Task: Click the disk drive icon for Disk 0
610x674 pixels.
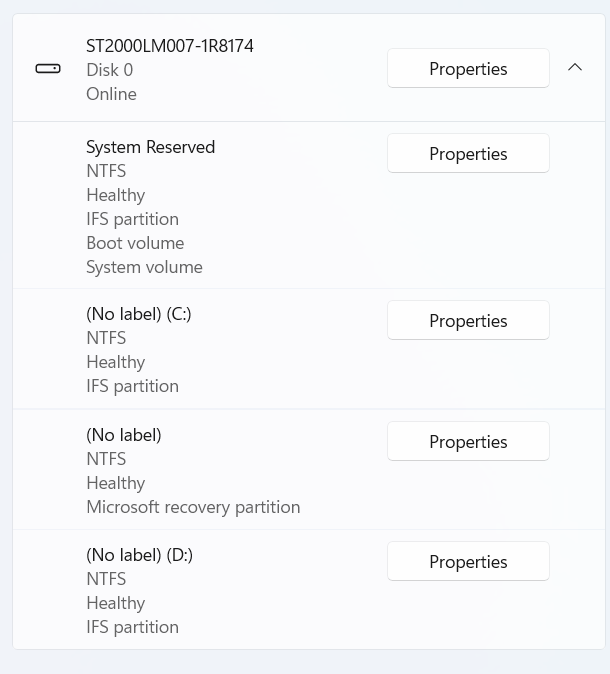Action: click(x=48, y=69)
